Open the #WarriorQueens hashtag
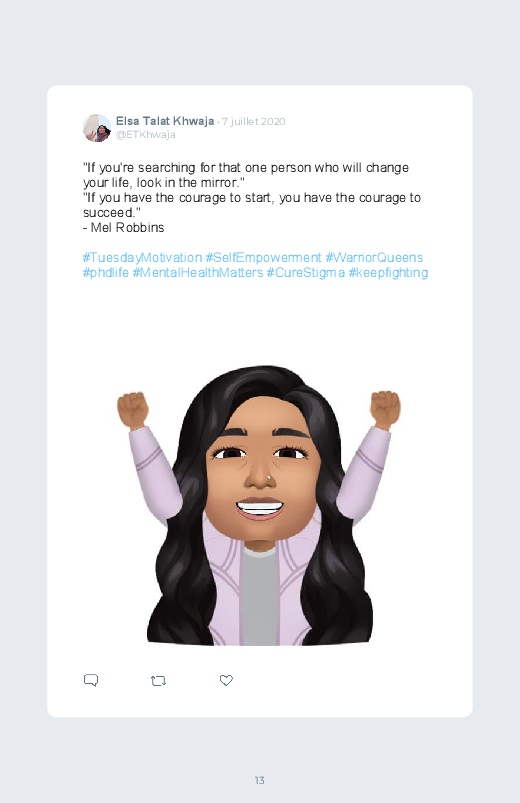Viewport: 520px width, 803px height. pyautogui.click(x=374, y=258)
